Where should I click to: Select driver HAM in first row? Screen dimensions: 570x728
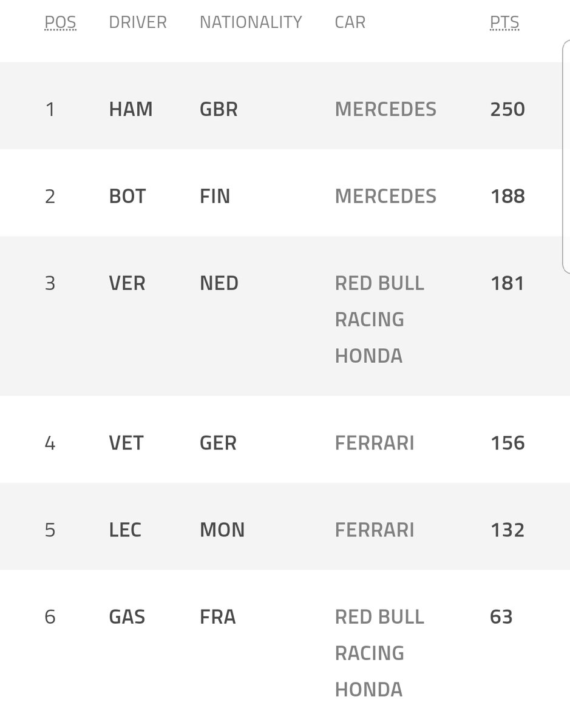(x=131, y=109)
